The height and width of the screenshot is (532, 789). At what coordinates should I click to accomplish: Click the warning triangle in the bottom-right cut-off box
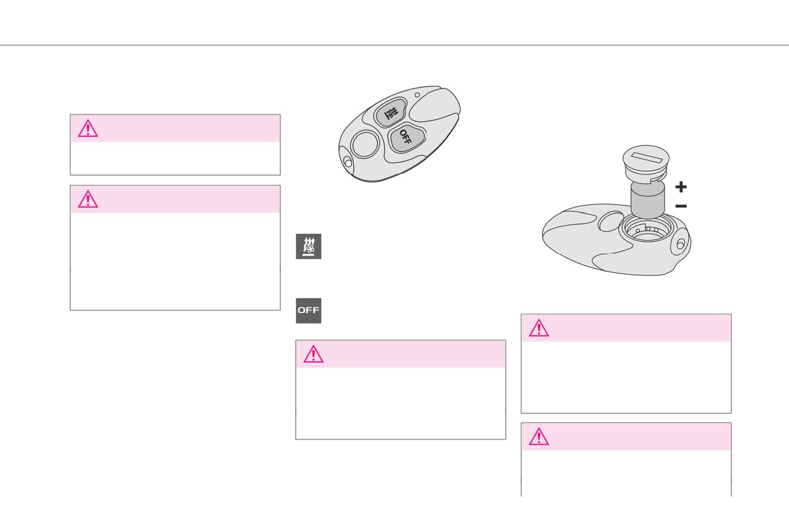point(538,437)
